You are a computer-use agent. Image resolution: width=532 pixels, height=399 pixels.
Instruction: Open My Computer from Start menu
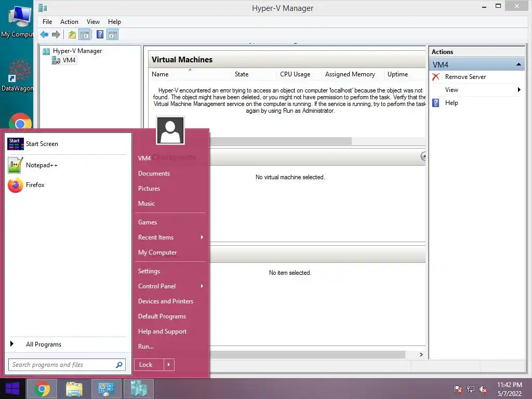click(x=157, y=252)
